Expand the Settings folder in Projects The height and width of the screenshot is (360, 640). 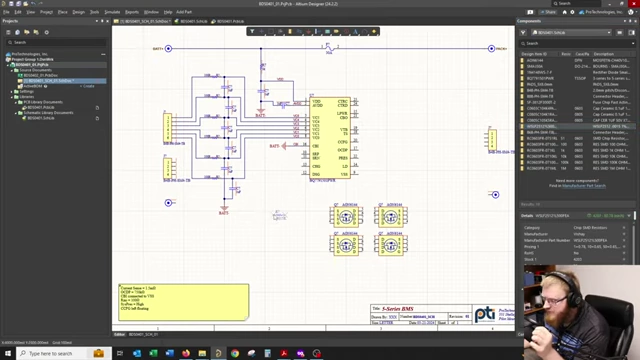click(12, 91)
